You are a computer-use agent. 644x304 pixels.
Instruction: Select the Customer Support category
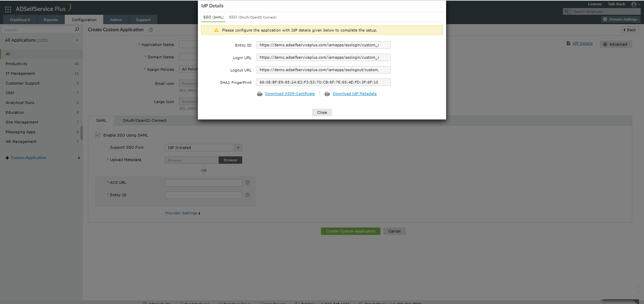pyautogui.click(x=41, y=83)
